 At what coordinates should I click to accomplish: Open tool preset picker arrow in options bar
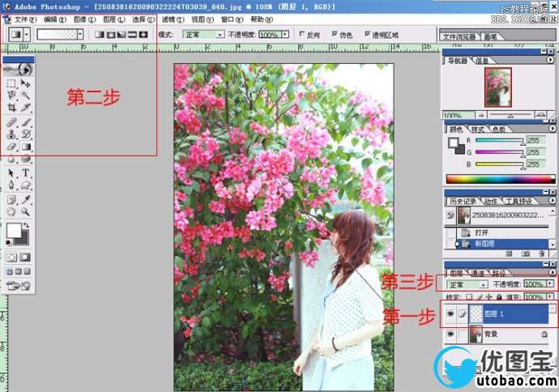point(27,35)
